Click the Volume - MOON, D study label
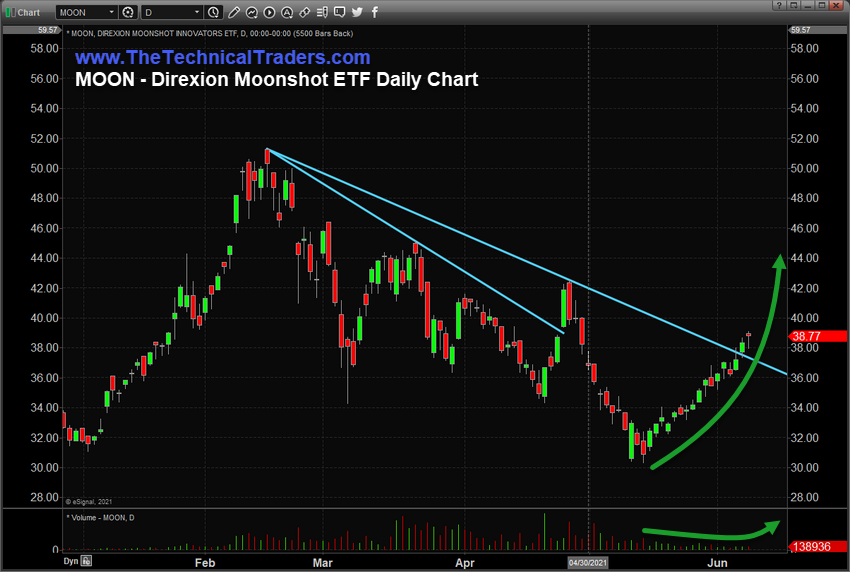 (100, 518)
